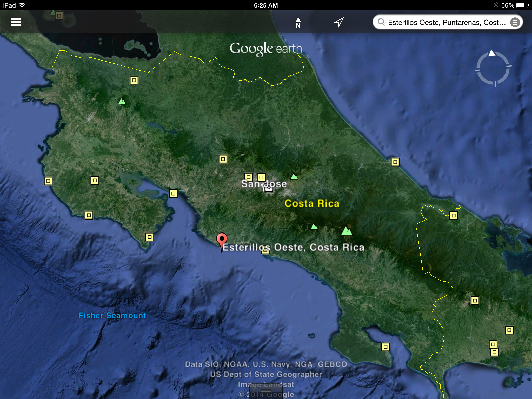
Task: Tap the place marker on Caribbean coast
Action: (x=395, y=162)
